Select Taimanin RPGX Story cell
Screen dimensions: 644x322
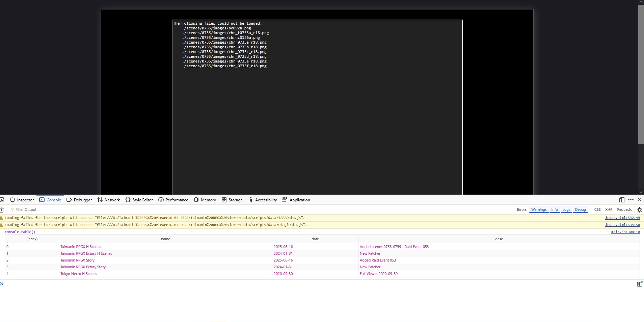(x=165, y=260)
